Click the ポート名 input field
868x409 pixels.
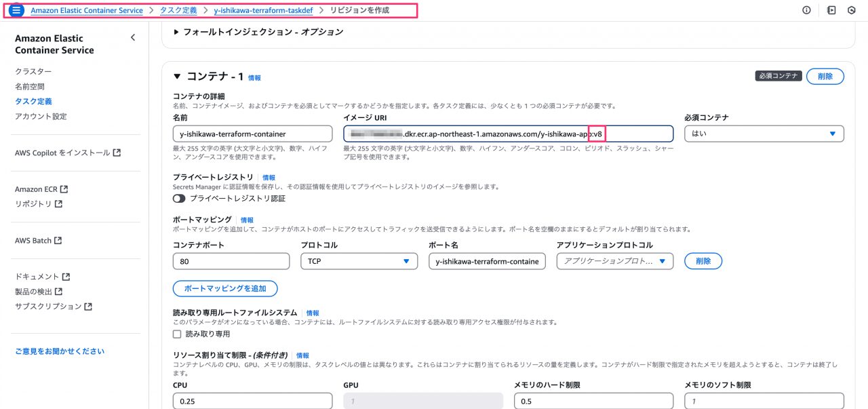[487, 261]
